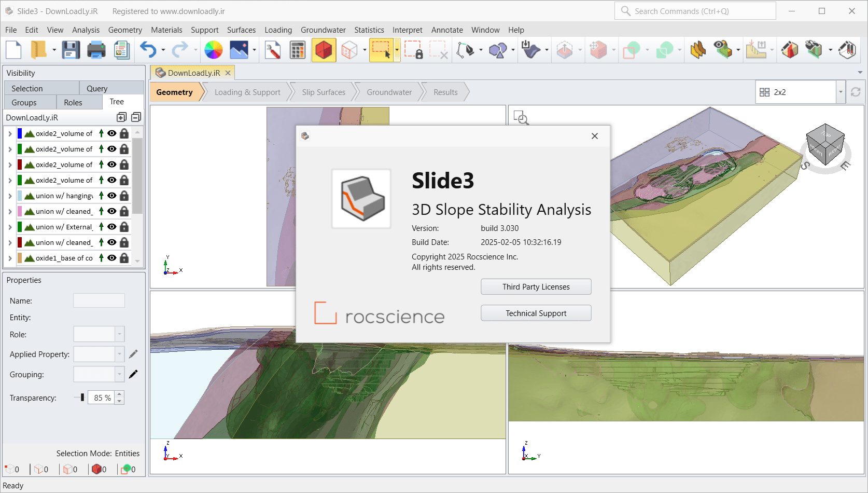Open the 2x2 viewport layout dropdown
This screenshot has width=868, height=493.
point(841,92)
